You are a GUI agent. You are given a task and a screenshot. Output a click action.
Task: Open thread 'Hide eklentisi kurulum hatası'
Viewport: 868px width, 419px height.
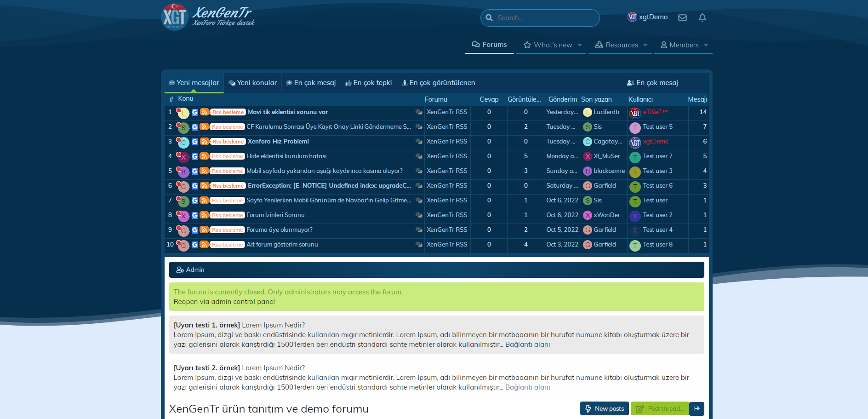click(x=286, y=156)
